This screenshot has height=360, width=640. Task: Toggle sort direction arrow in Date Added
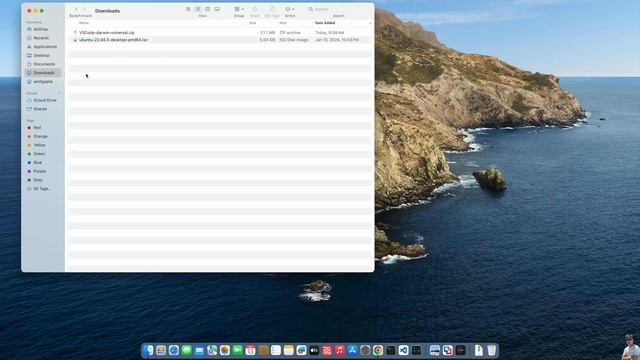click(370, 23)
